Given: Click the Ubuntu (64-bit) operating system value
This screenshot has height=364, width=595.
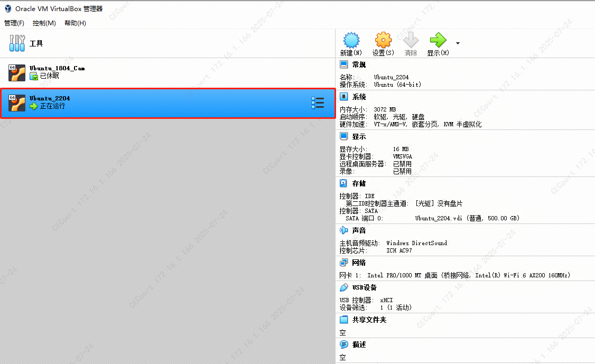Looking at the screenshot, I should click(x=397, y=85).
